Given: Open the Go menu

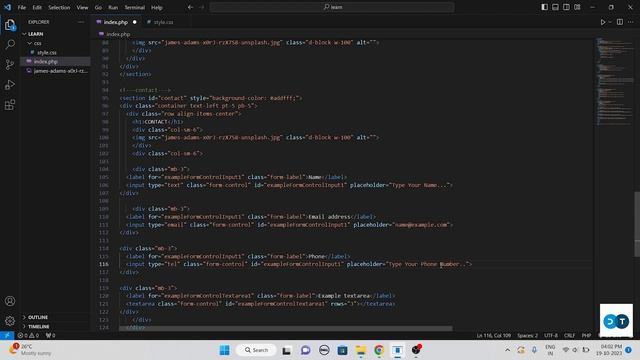Looking at the screenshot, I should pyautogui.click(x=98, y=7).
